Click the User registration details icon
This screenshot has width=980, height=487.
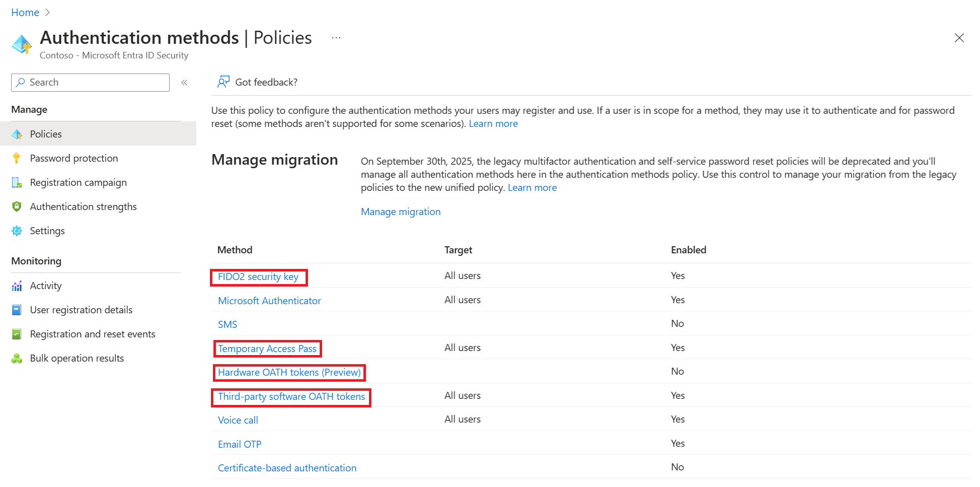tap(17, 310)
